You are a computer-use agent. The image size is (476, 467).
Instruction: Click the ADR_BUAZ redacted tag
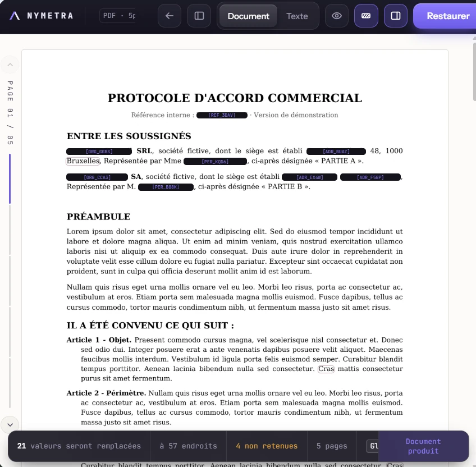pyautogui.click(x=336, y=151)
